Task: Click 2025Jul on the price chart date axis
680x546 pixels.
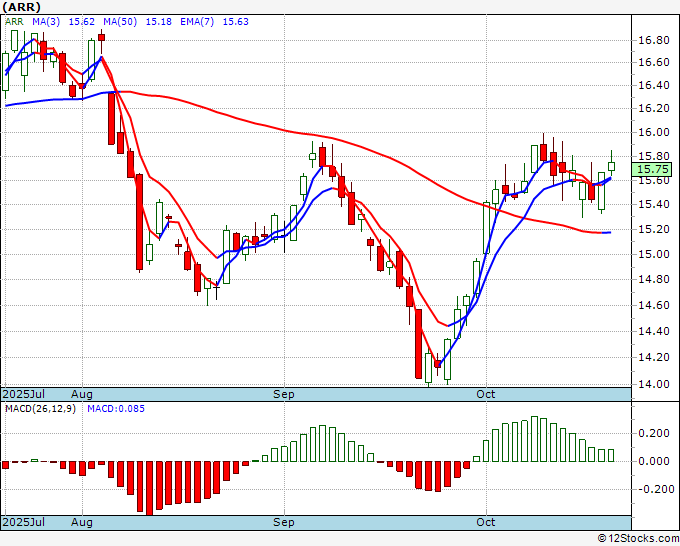Action: point(24,394)
